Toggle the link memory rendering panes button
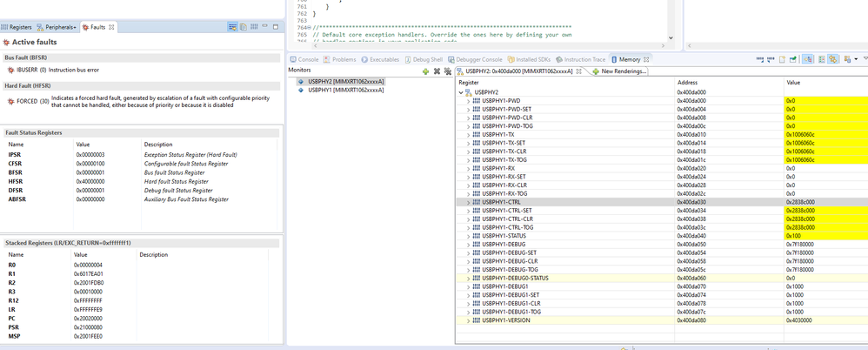868x350 pixels. click(x=808, y=58)
